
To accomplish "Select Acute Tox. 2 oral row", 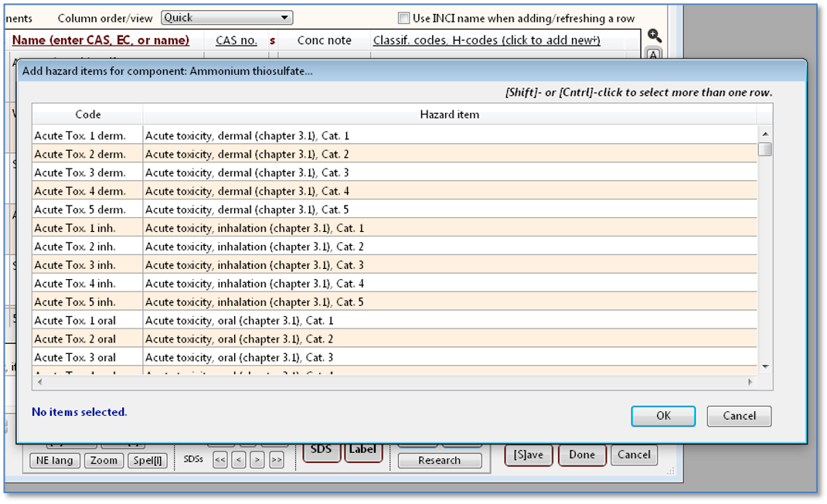I will point(394,339).
